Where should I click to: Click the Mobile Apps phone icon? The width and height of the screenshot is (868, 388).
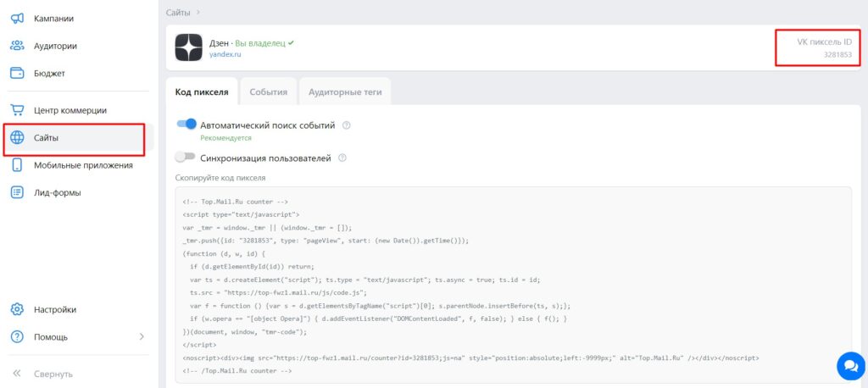point(17,165)
